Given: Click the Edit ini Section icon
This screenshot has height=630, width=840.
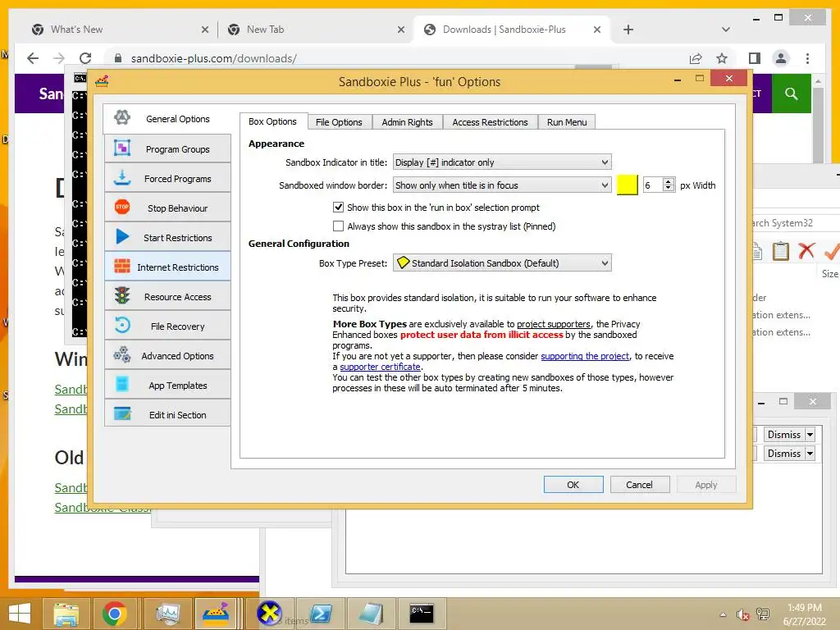Looking at the screenshot, I should 122,413.
